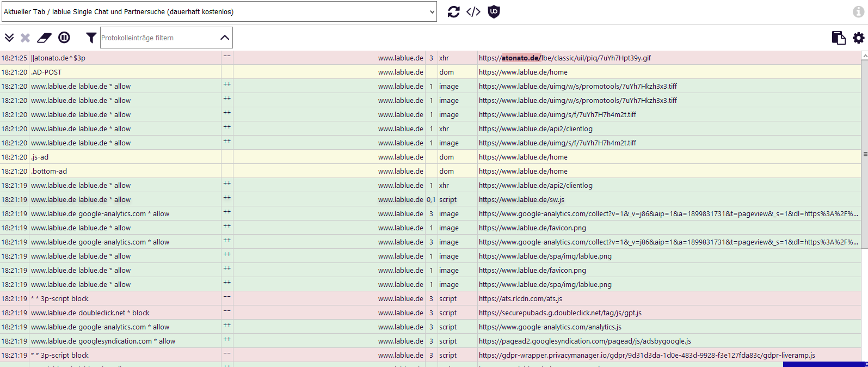Click the grayed X icon in the toolbar
The height and width of the screenshot is (367, 868).
tap(25, 38)
